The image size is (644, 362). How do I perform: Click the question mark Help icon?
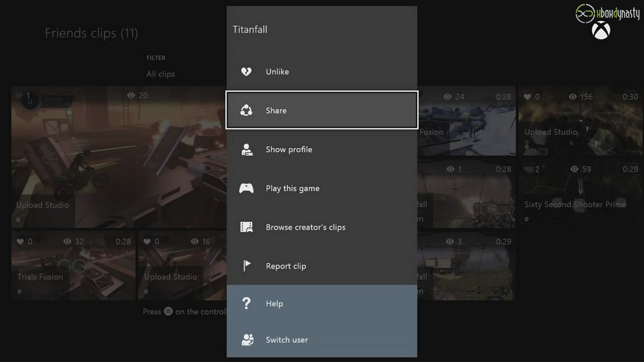(x=246, y=303)
